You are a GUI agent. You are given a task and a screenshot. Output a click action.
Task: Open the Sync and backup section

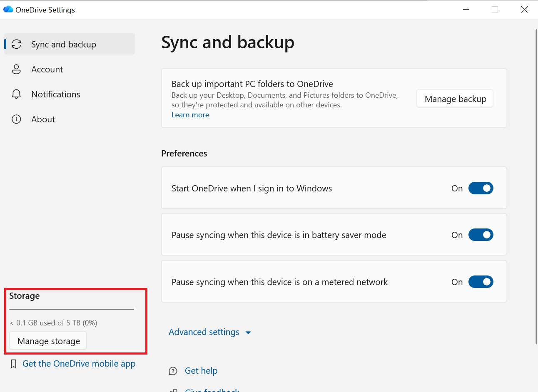coord(70,44)
